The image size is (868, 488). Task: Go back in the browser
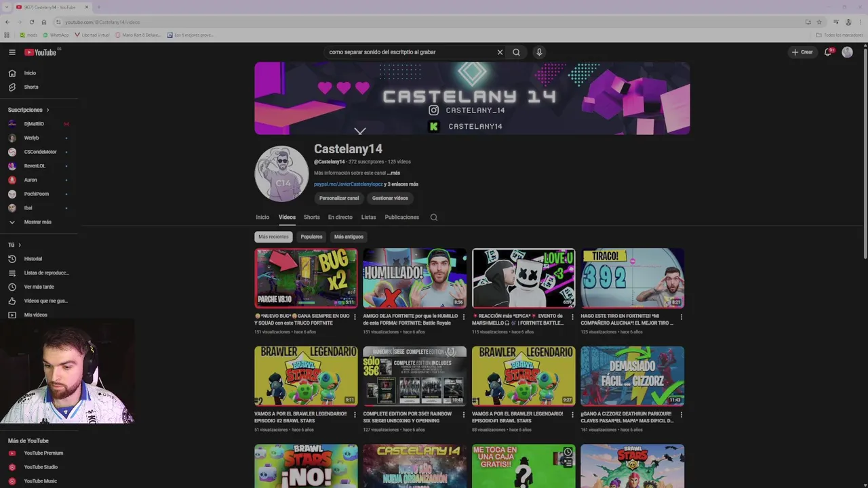pos(7,22)
